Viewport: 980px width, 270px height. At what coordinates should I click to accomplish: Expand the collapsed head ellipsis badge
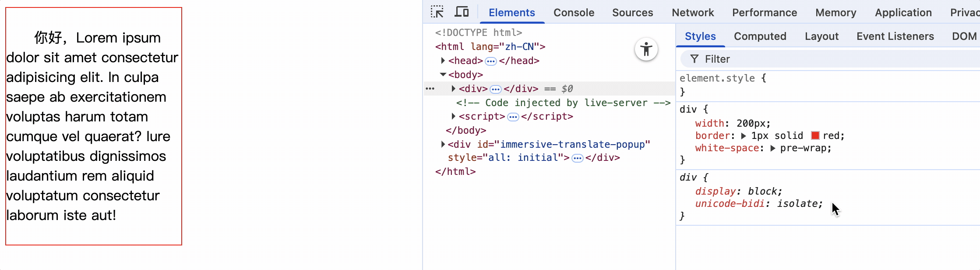[491, 61]
